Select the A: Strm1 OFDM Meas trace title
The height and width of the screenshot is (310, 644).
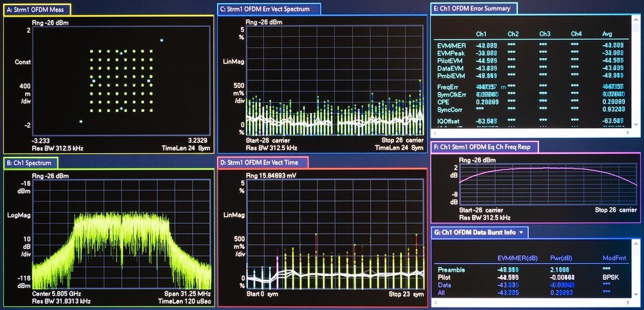[37, 9]
